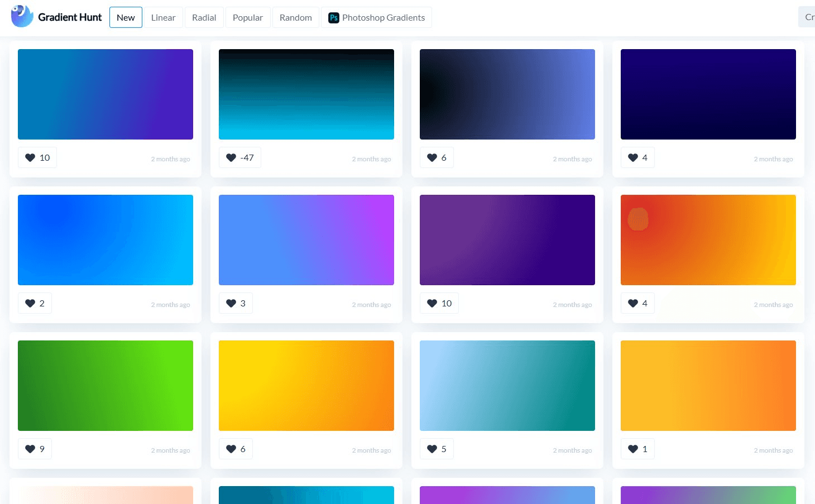This screenshot has height=504, width=815.
Task: Like the dark purple gradient with 10 likes
Action: click(439, 303)
